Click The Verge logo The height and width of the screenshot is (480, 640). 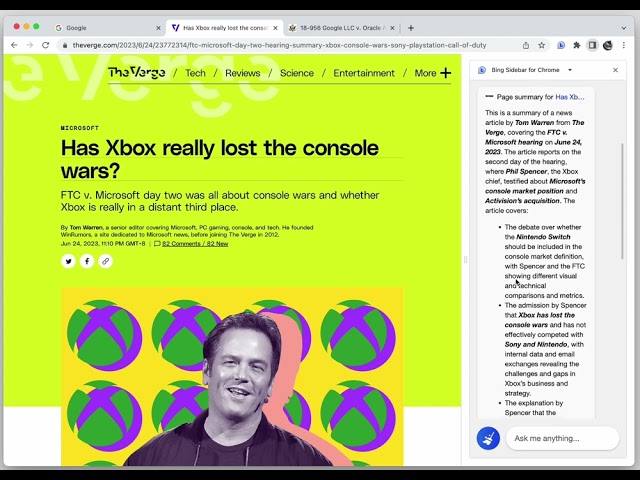click(137, 73)
